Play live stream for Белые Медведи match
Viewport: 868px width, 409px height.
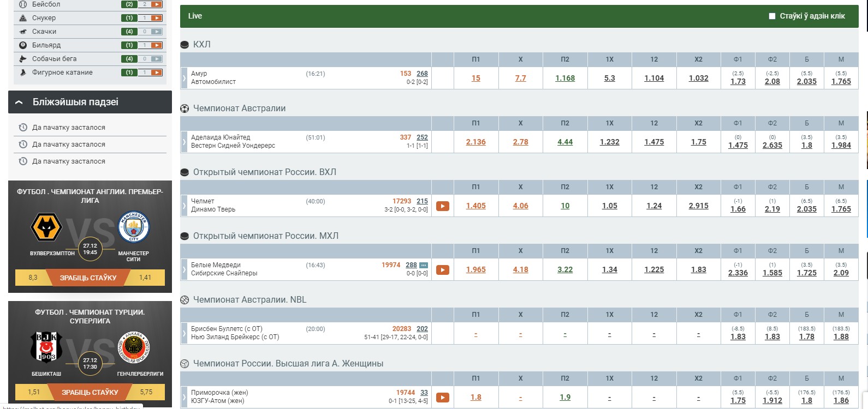coord(443,270)
